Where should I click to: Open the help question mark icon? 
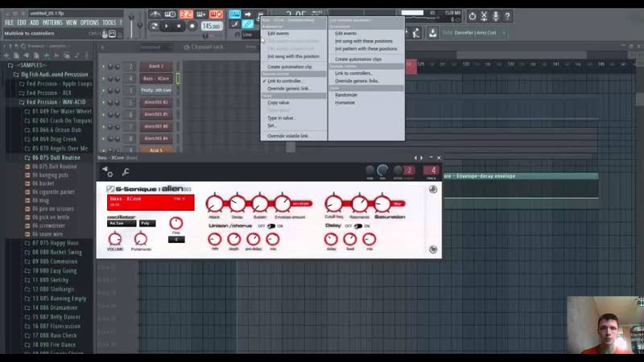(507, 16)
